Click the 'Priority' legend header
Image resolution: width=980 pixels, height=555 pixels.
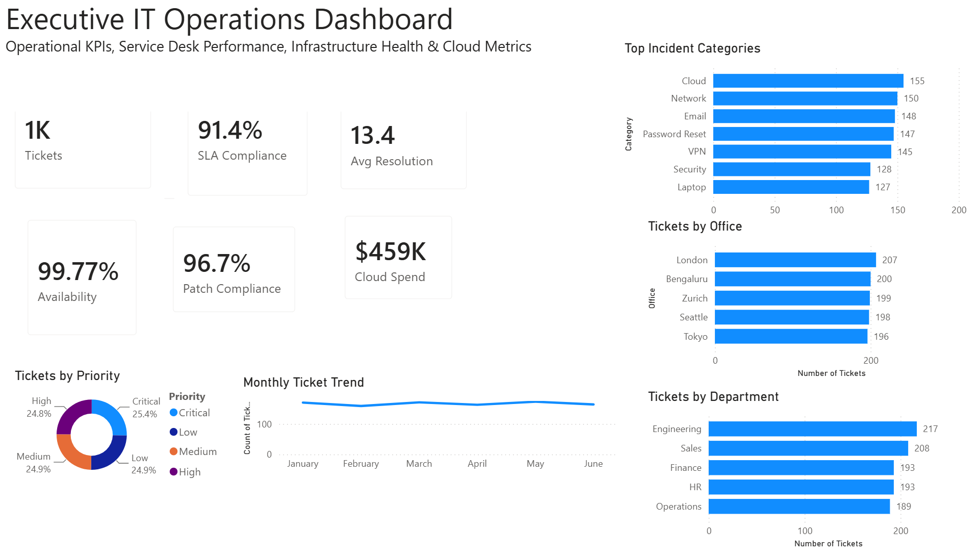click(x=187, y=396)
